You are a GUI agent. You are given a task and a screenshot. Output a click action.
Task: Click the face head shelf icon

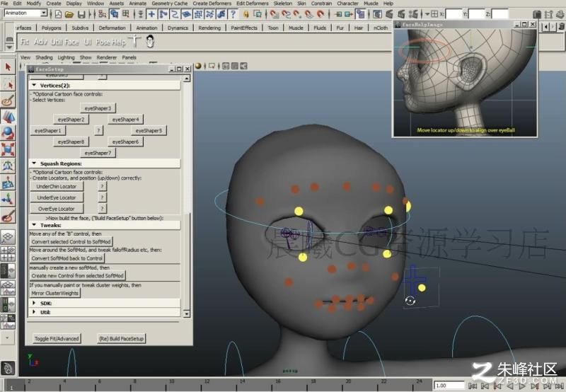pos(151,42)
